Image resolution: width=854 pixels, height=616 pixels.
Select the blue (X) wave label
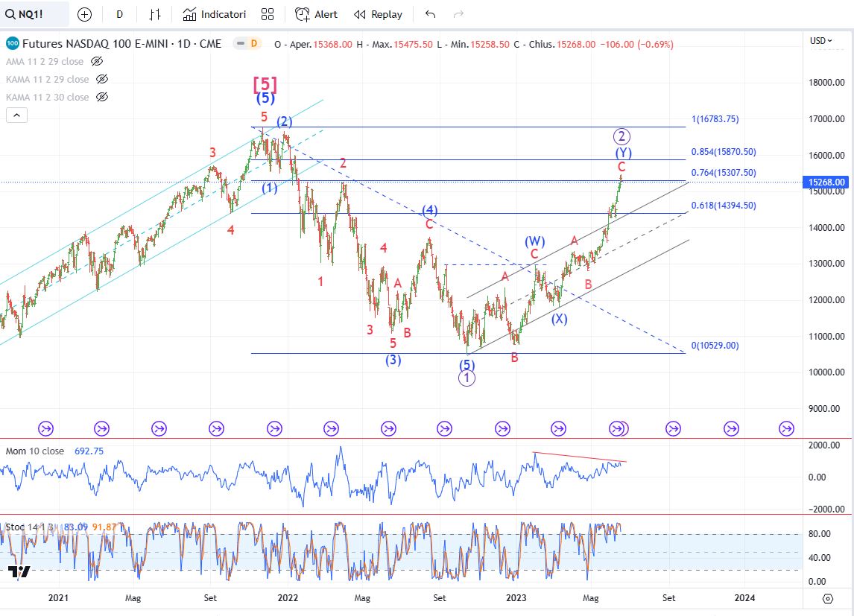coord(560,319)
